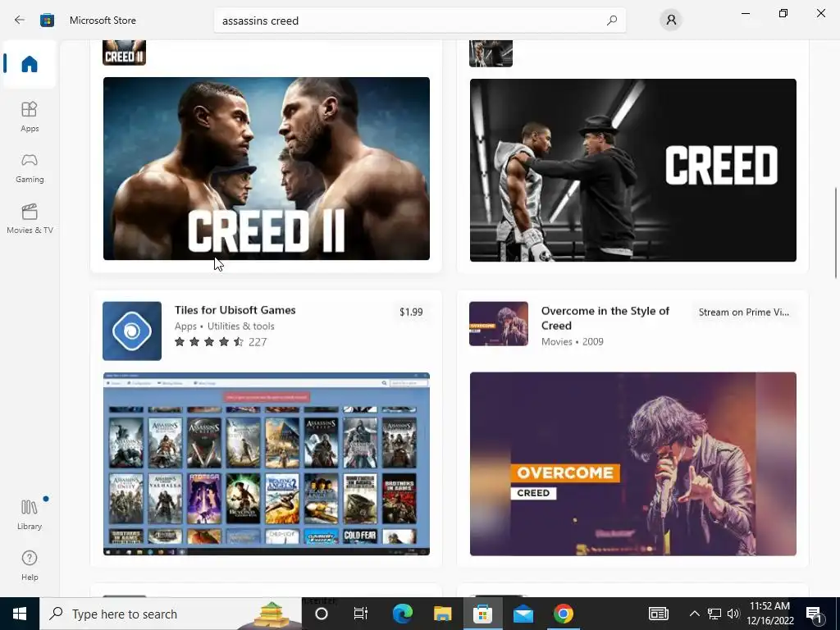The image size is (840, 630).
Task: Click the Store page vertical scrollbar
Action: click(835, 232)
